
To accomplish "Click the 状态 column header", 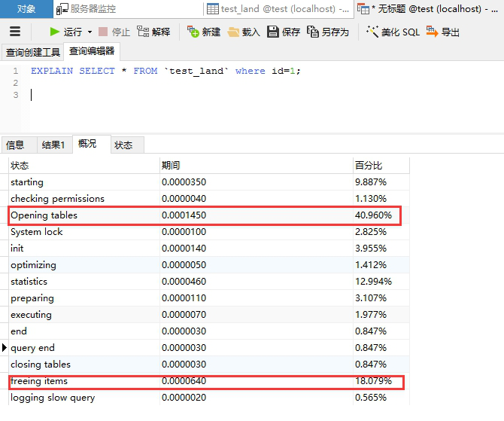I will pyautogui.click(x=84, y=166).
